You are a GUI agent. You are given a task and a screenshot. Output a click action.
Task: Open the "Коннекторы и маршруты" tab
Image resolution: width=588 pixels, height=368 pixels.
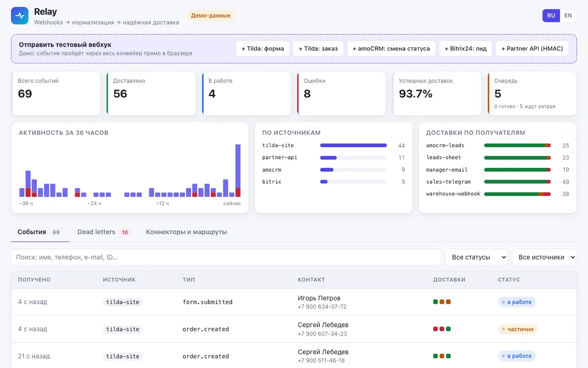tap(187, 232)
